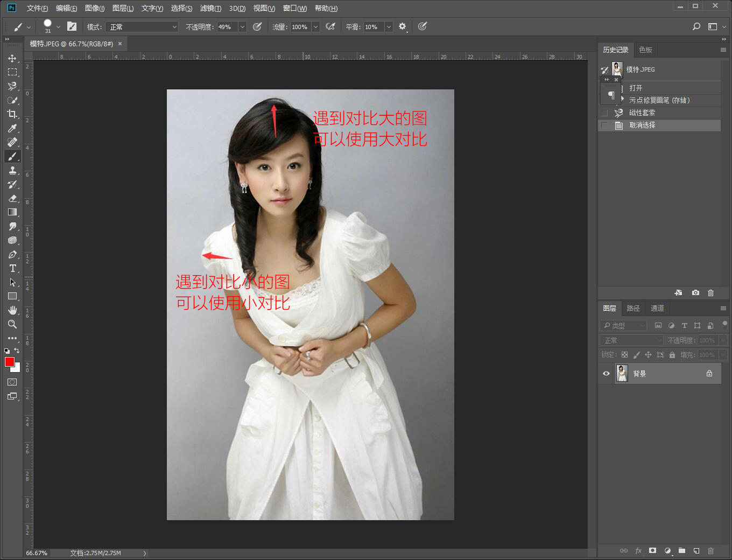
Task: Toggle the layer filter on/off switch
Action: coord(724,324)
